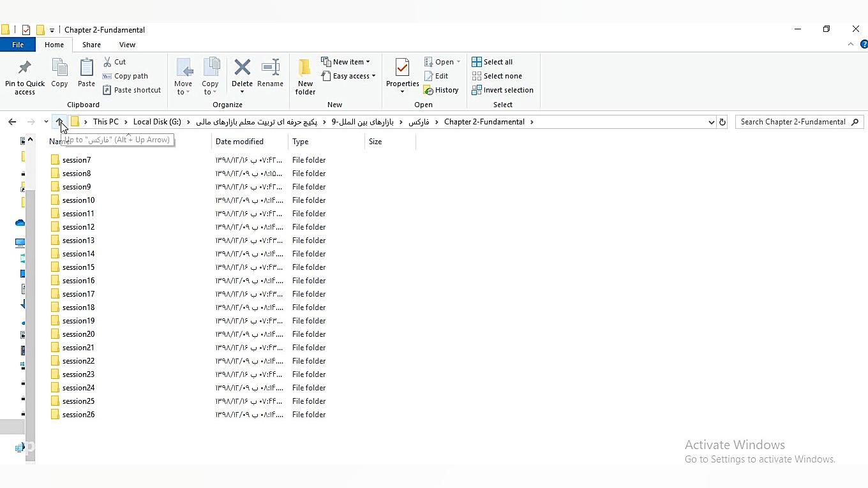Screen dimensions: 868x488
Task: Select the session9 folder
Action: pos(77,187)
